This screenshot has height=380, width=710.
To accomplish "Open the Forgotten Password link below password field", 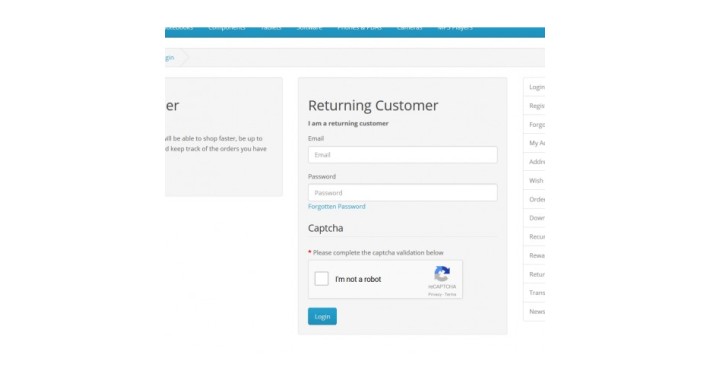I will pos(336,207).
